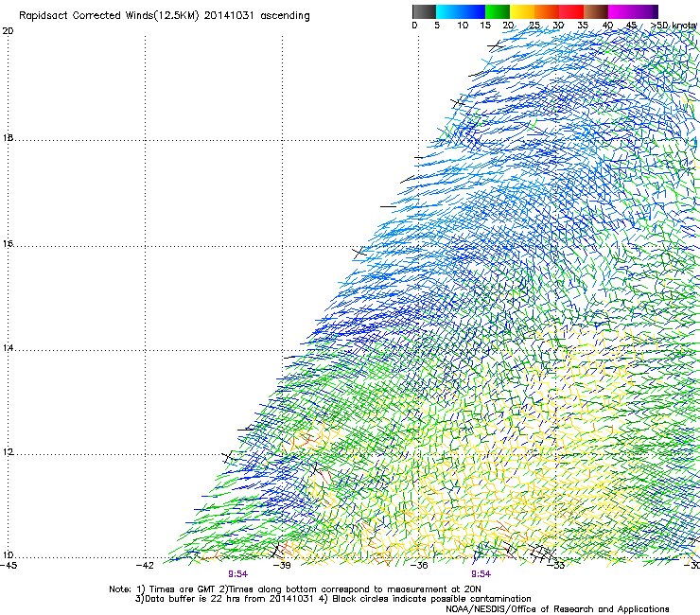Click the date '20141031' in the title
The height and width of the screenshot is (615, 700).
tap(229, 16)
